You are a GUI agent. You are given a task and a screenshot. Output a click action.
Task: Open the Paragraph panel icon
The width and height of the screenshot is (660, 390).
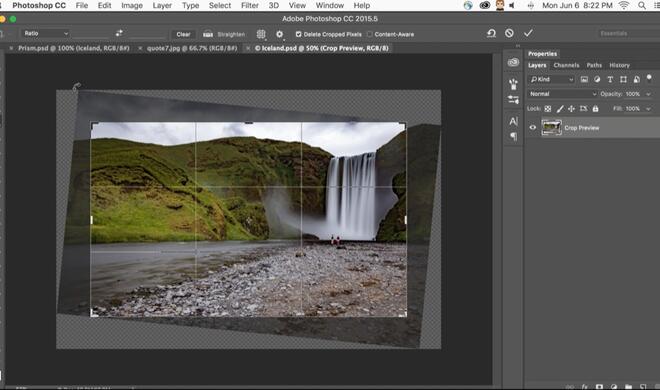pyautogui.click(x=514, y=136)
